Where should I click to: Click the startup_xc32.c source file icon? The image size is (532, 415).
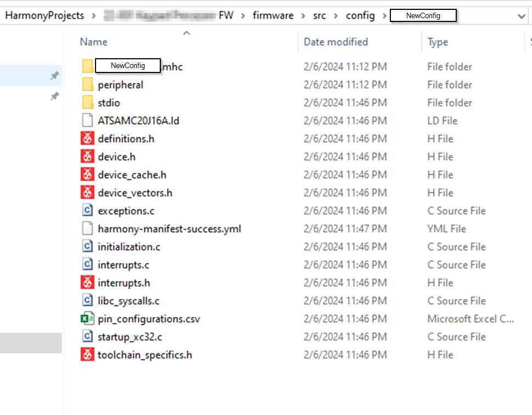(x=88, y=337)
